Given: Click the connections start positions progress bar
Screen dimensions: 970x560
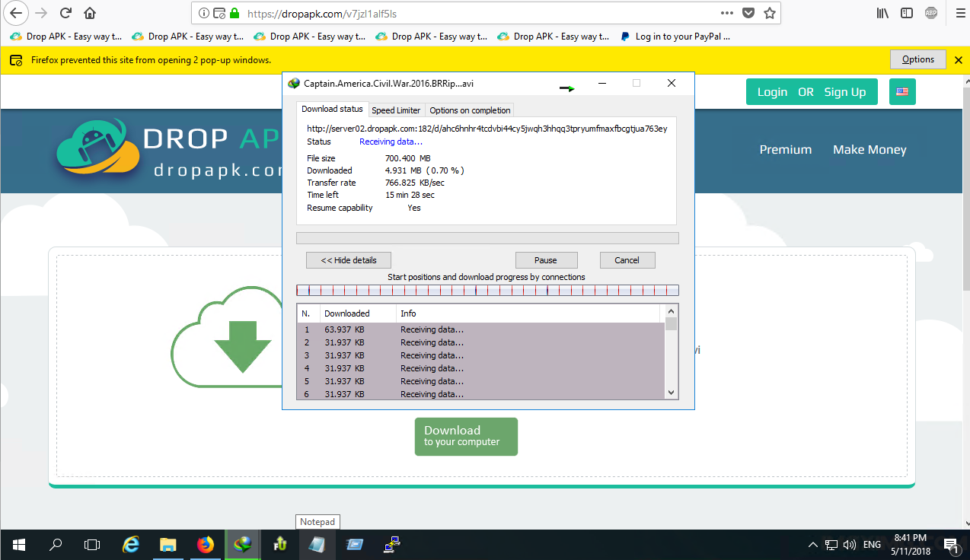Looking at the screenshot, I should point(487,290).
